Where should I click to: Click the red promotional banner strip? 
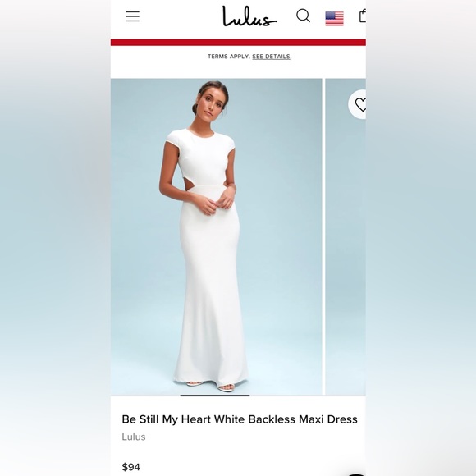coord(238,42)
